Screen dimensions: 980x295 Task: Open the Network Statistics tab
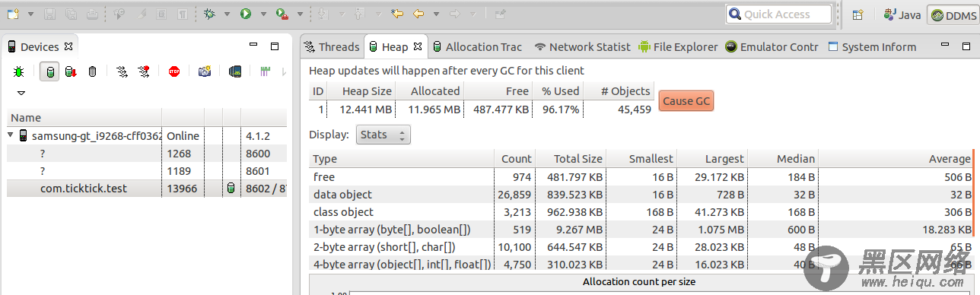pos(582,46)
